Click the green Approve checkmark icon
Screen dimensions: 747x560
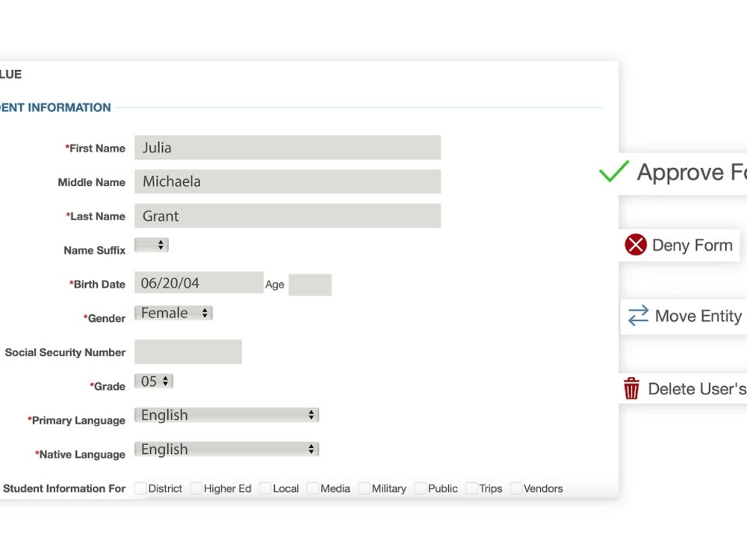click(x=614, y=172)
